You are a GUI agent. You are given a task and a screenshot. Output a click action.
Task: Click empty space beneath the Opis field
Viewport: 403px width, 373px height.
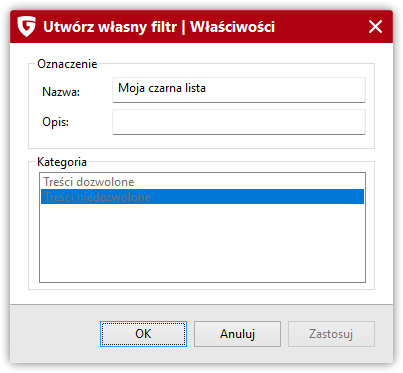pos(201,141)
